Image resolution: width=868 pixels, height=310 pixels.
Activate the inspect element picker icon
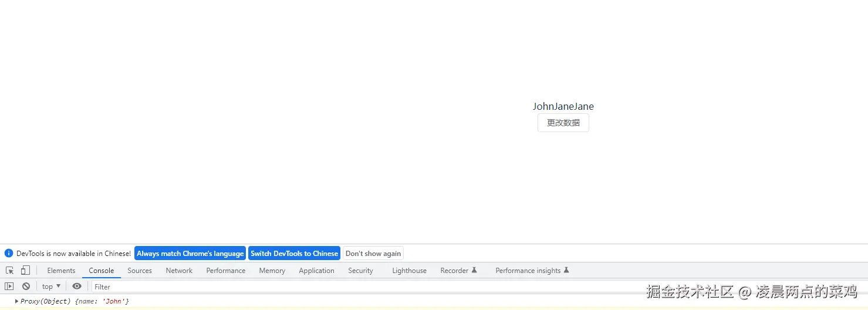coord(10,271)
